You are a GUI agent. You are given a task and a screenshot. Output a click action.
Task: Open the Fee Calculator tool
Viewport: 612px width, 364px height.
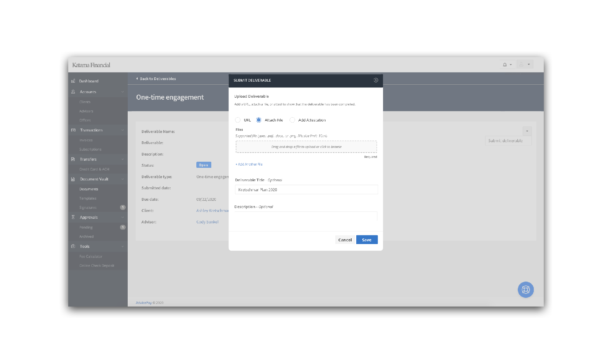point(91,257)
